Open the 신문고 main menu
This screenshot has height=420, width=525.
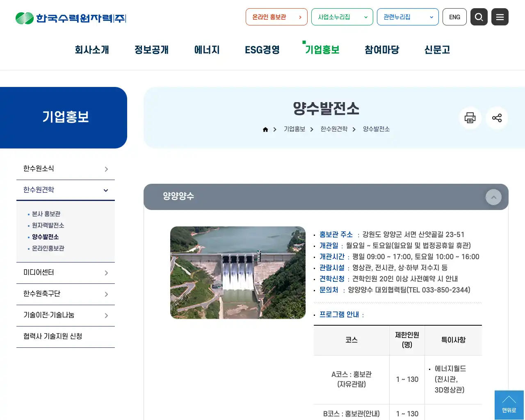coord(437,50)
